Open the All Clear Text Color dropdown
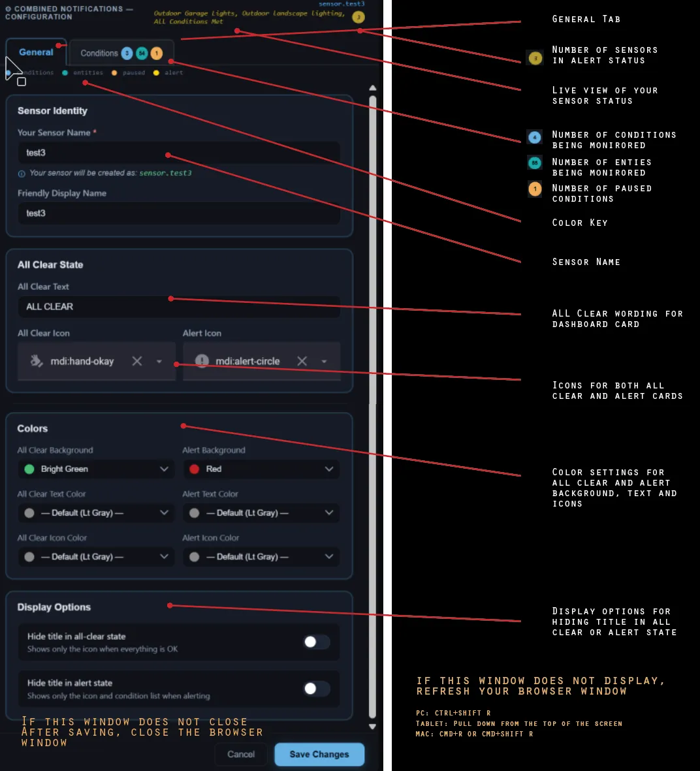Screen dimensions: 700x771 (96, 513)
